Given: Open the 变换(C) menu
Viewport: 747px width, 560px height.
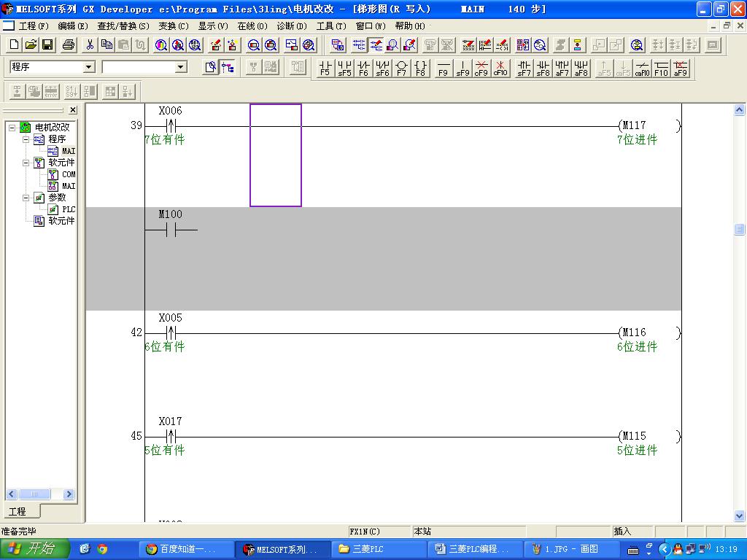Looking at the screenshot, I should click(173, 26).
